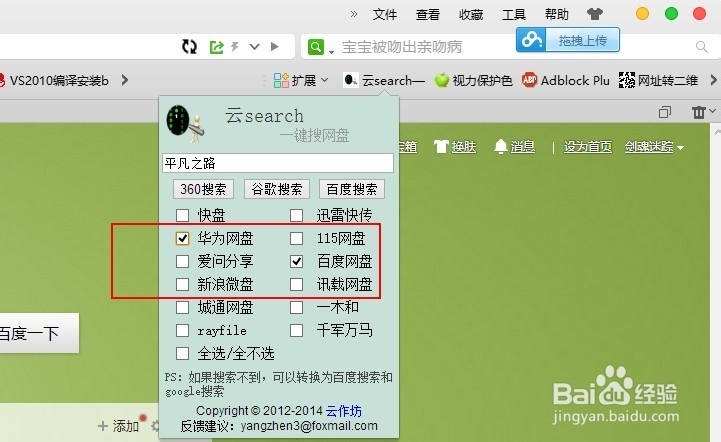
Task: Uncheck the 百度网盘 checkbox
Action: [297, 261]
